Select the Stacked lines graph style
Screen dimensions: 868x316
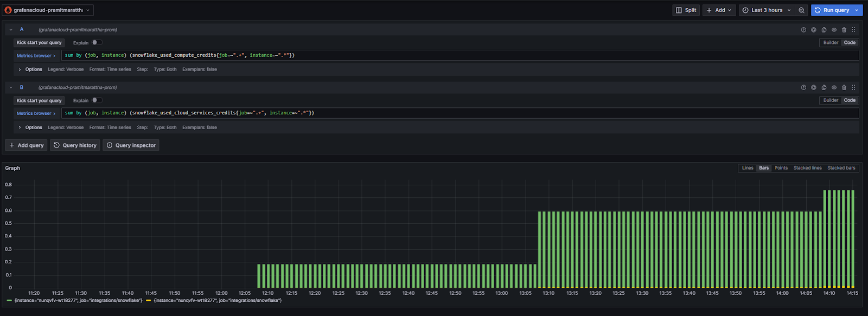pyautogui.click(x=807, y=168)
